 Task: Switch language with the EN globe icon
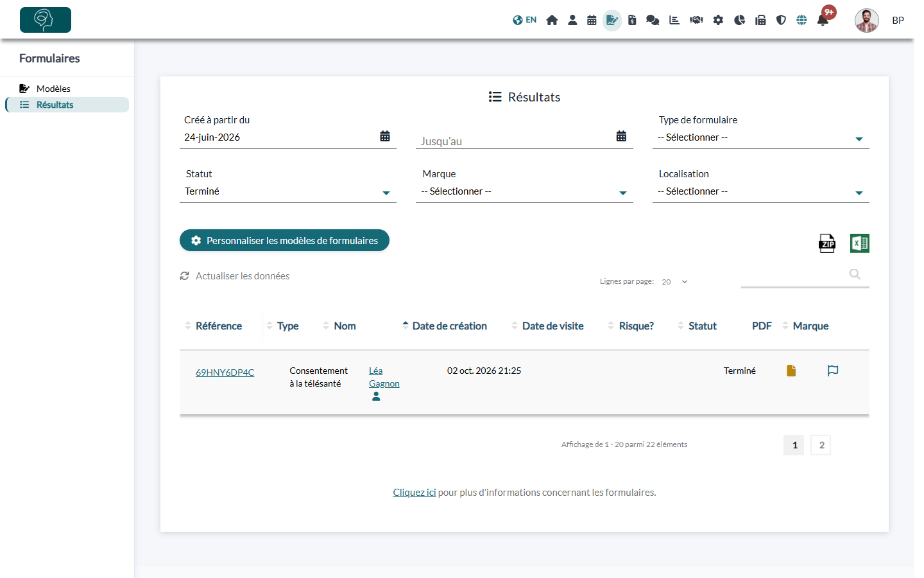524,20
